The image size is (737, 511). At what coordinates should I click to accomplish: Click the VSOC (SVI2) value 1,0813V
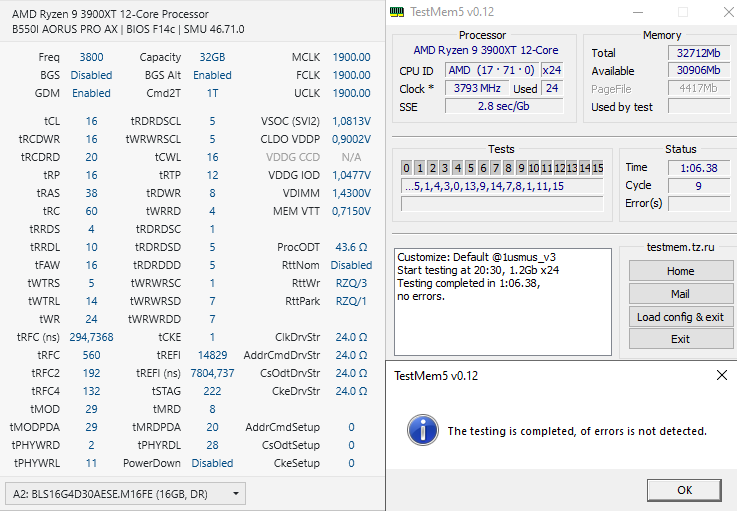click(x=351, y=121)
